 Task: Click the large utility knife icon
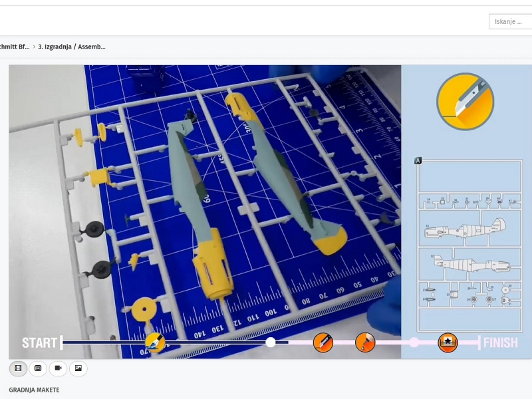pos(465,102)
